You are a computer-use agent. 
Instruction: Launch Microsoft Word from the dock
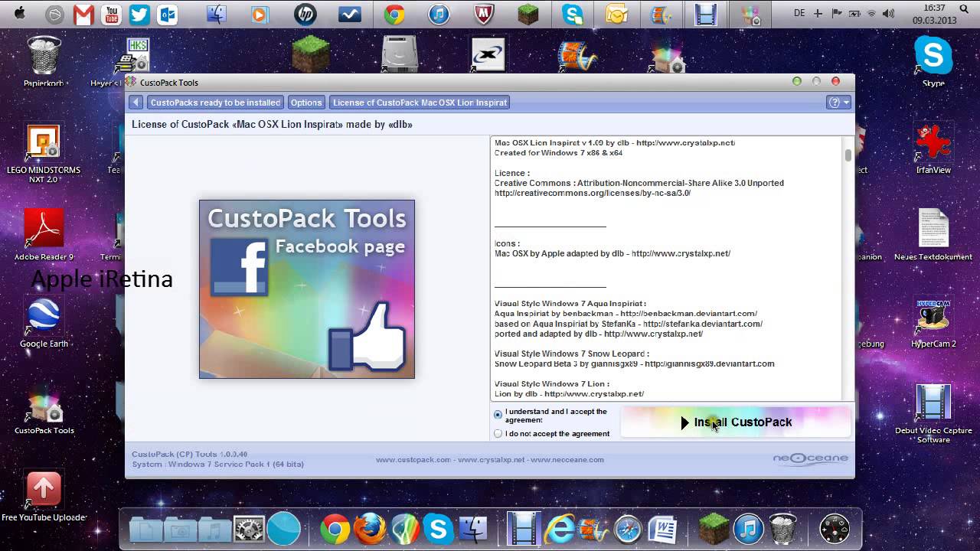[662, 529]
